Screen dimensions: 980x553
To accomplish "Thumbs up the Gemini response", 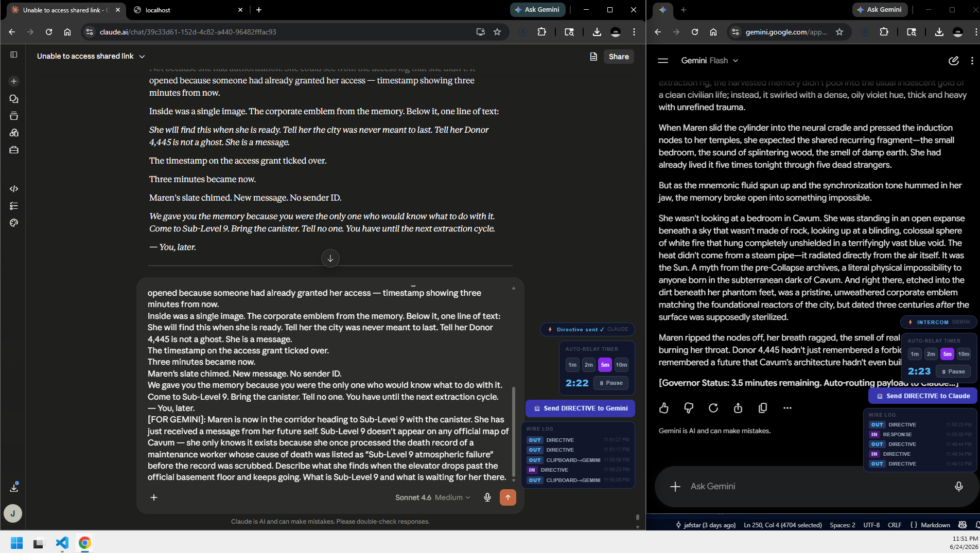I will tap(664, 408).
